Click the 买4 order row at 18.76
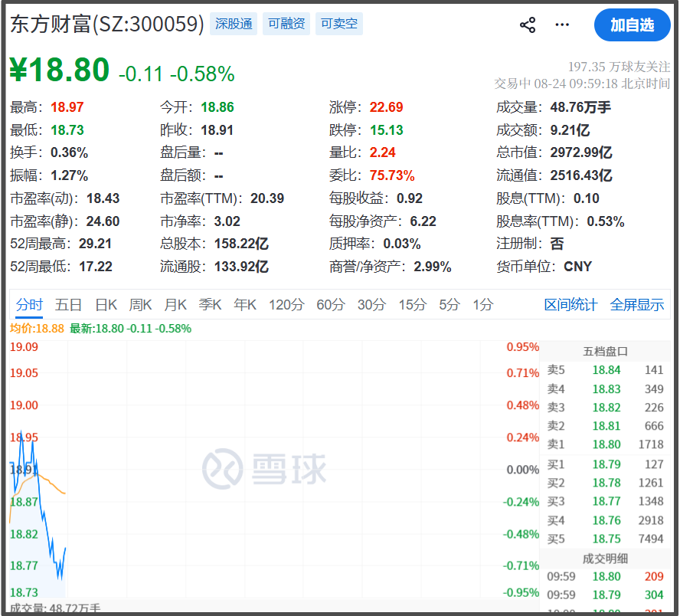Viewport: 680px width, 616px height. (x=606, y=520)
